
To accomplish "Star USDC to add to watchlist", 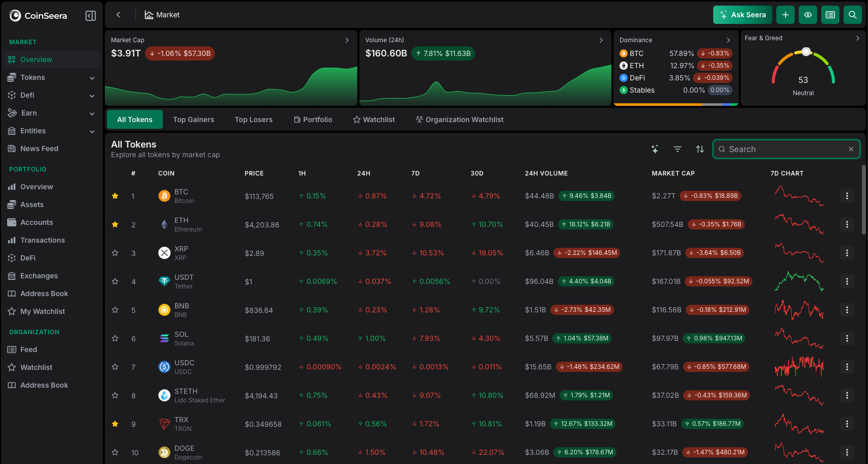I will 115,367.
